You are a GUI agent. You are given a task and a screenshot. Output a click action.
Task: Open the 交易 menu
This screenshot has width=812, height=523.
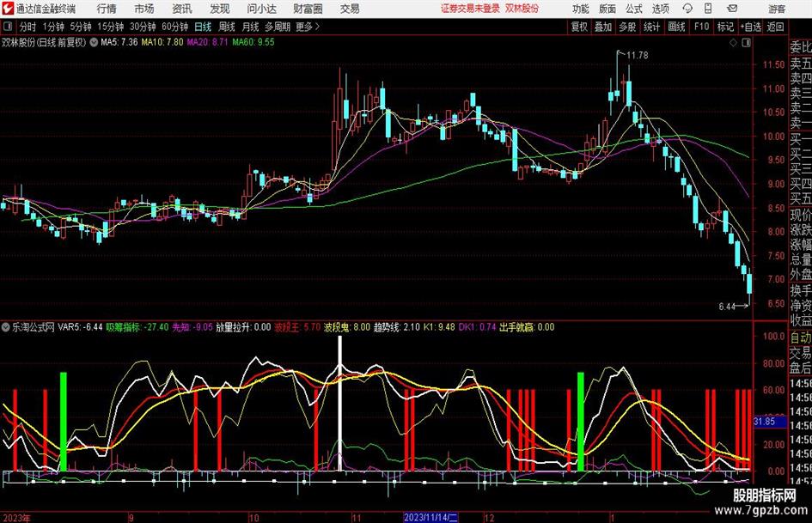[x=350, y=9]
